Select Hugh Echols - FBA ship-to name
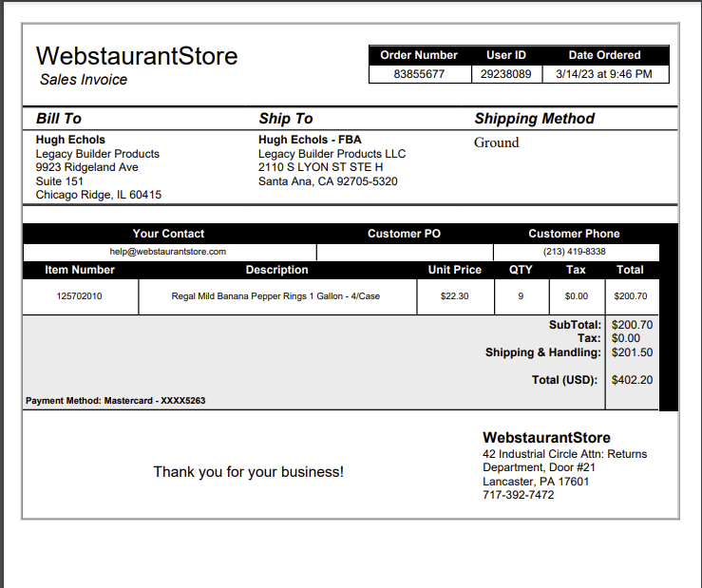This screenshot has width=702, height=588. [x=310, y=140]
